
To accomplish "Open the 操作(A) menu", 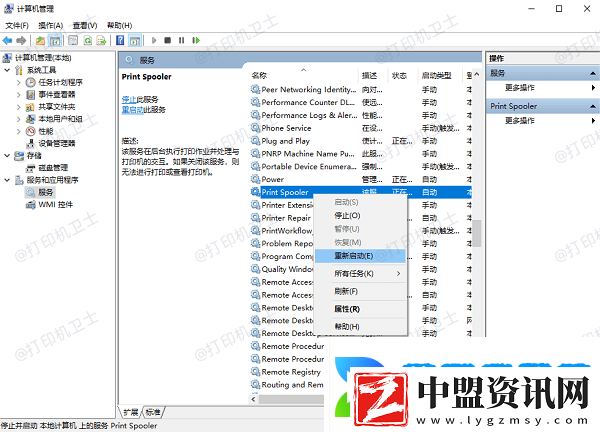I will [51, 25].
